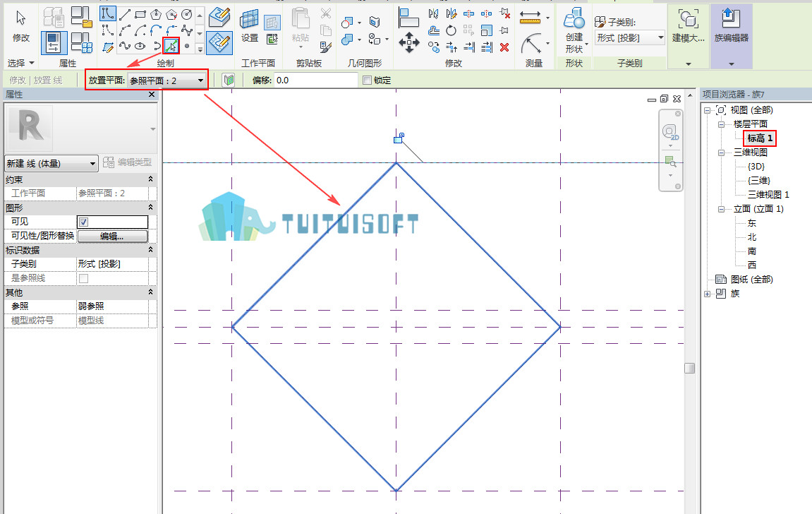Click the Properties palette ribbon icon

coord(54,42)
